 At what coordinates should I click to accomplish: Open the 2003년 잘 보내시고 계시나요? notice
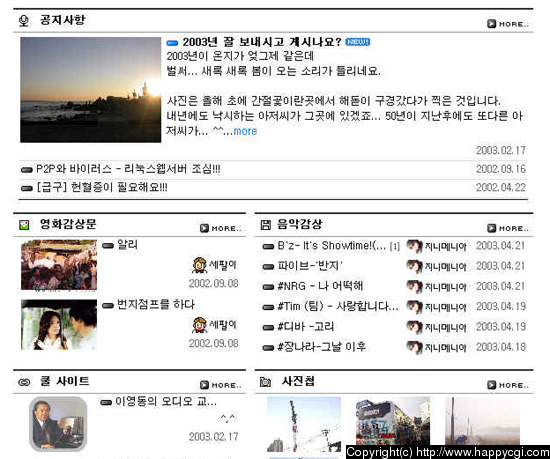click(x=262, y=42)
